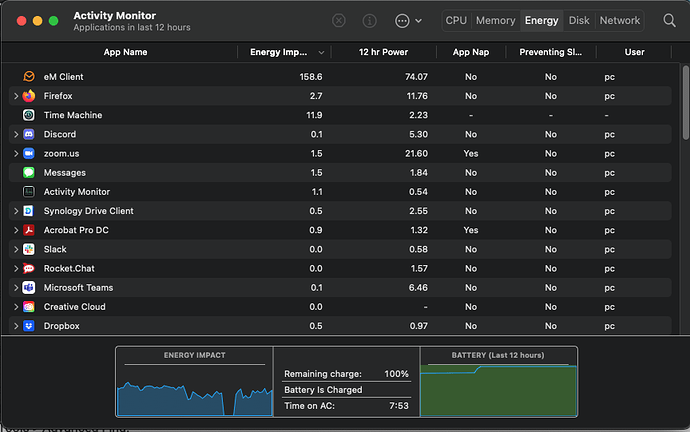Screen dimensions: 690x432
Task: Select the Firefox icon in the list
Action: tap(29, 96)
